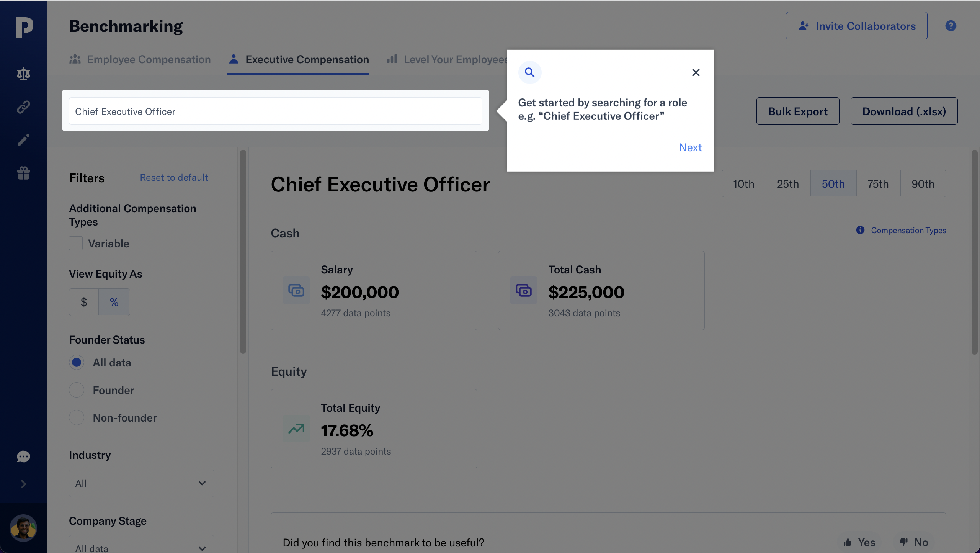Open the link icon in sidebar
980x553 pixels.
tap(23, 107)
